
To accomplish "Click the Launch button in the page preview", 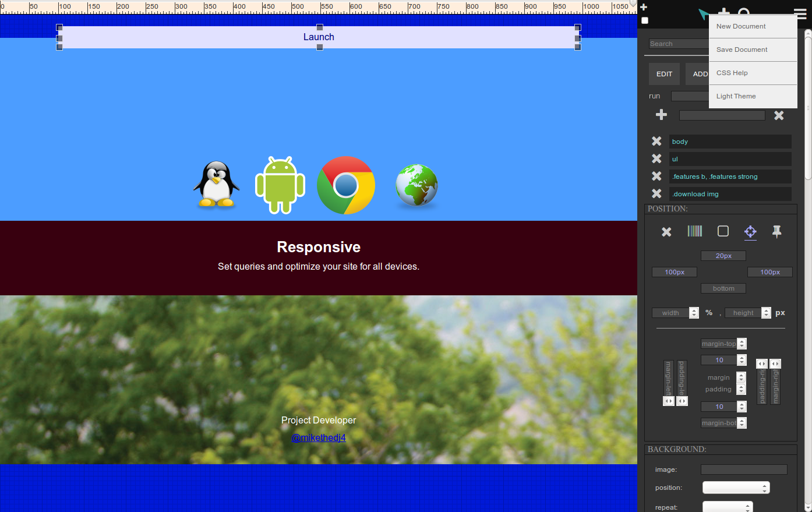I will pyautogui.click(x=319, y=37).
